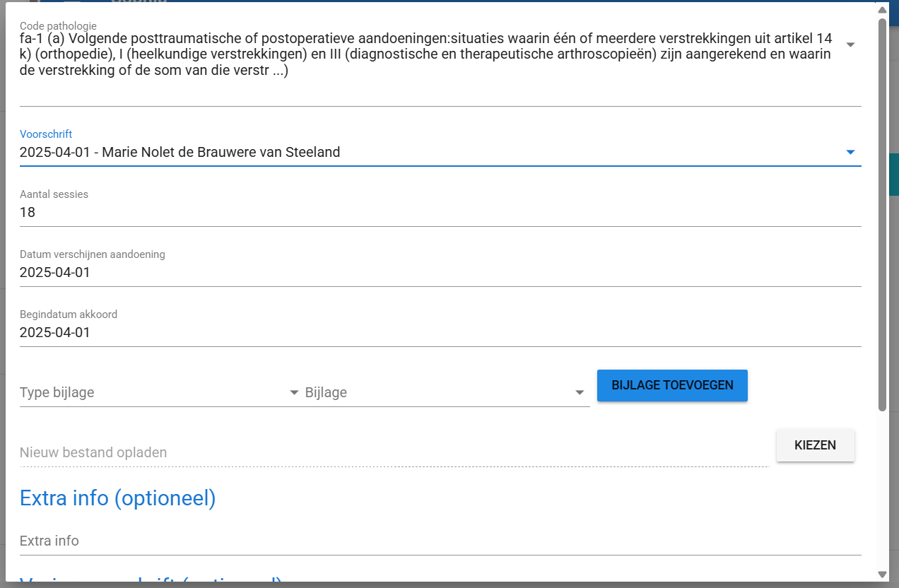Click BIJLAGE TOEVOEGEN button
Viewport: 899px width, 588px height.
click(671, 385)
